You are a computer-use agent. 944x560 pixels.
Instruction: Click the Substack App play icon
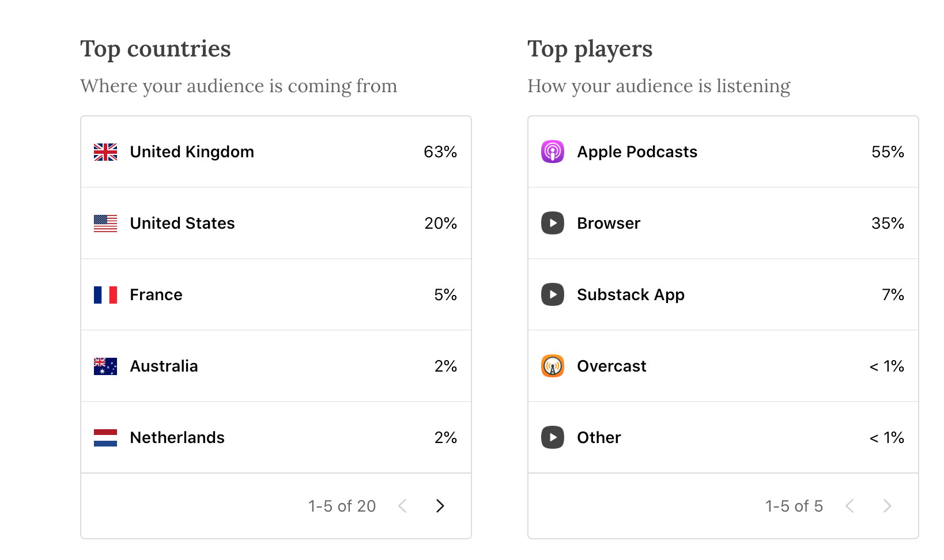click(x=552, y=294)
